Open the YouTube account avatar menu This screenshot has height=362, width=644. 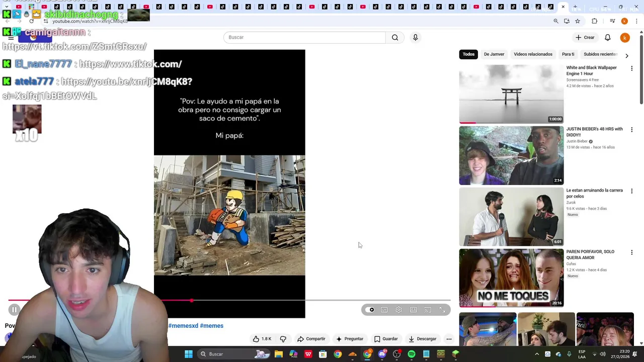pyautogui.click(x=625, y=38)
